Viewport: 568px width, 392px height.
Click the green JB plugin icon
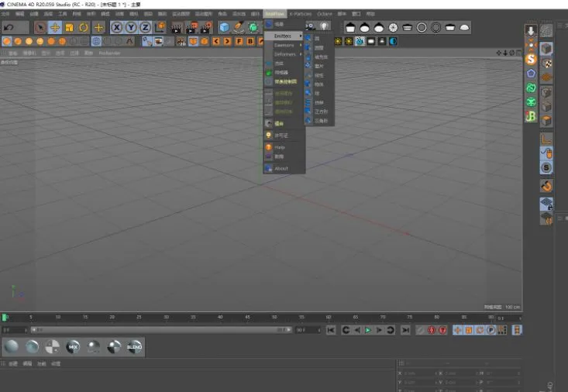coord(531,116)
